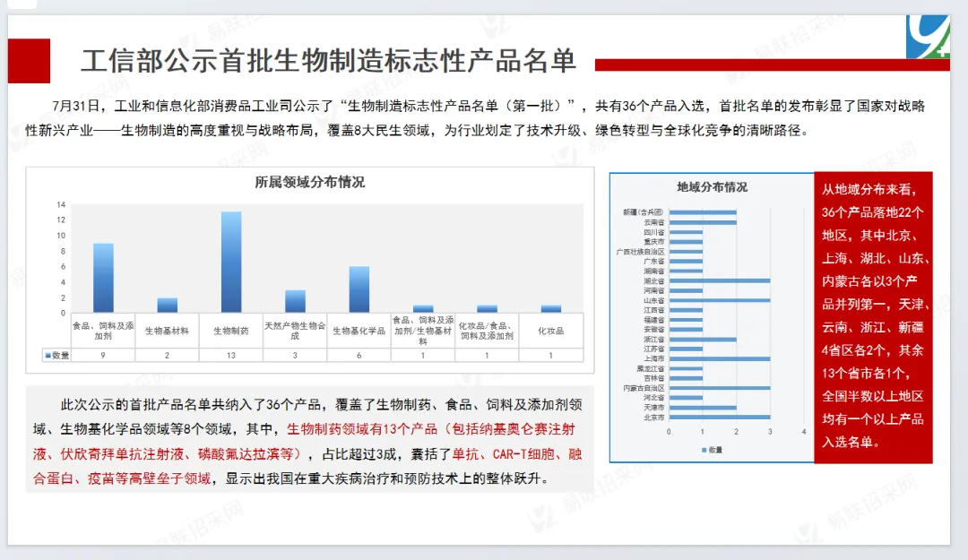Select the 化妆品 only category label cell
Screen dimensions: 968x560
(x=550, y=331)
